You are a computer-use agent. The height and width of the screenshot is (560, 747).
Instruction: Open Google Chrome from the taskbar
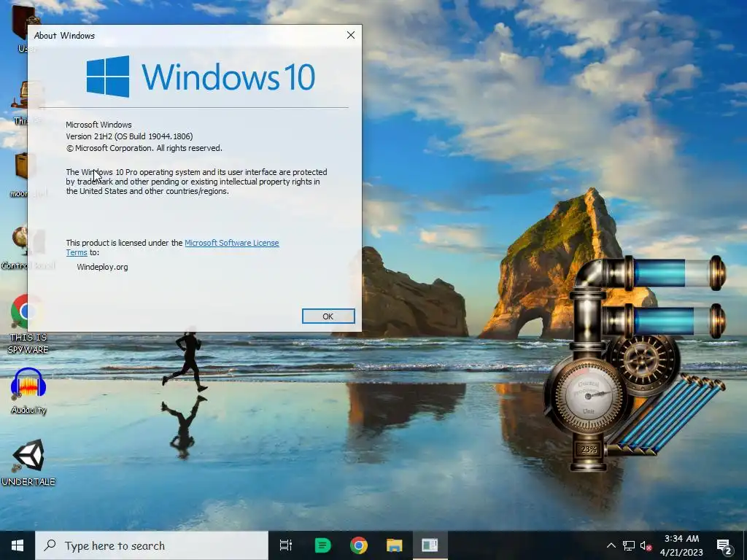358,545
